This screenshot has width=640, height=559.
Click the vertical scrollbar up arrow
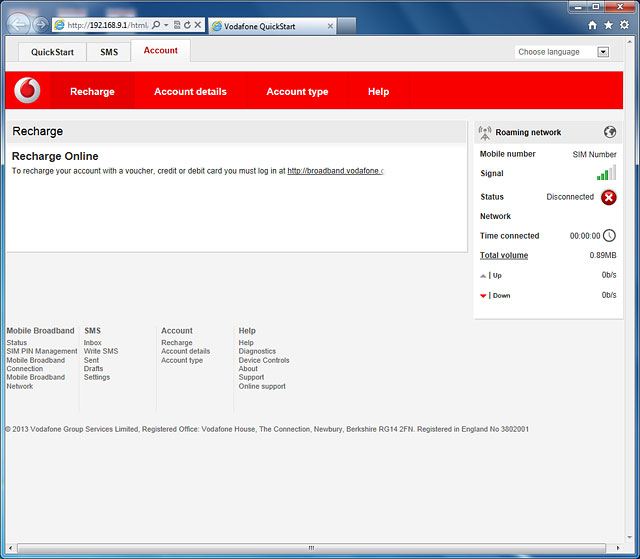[x=631, y=42]
